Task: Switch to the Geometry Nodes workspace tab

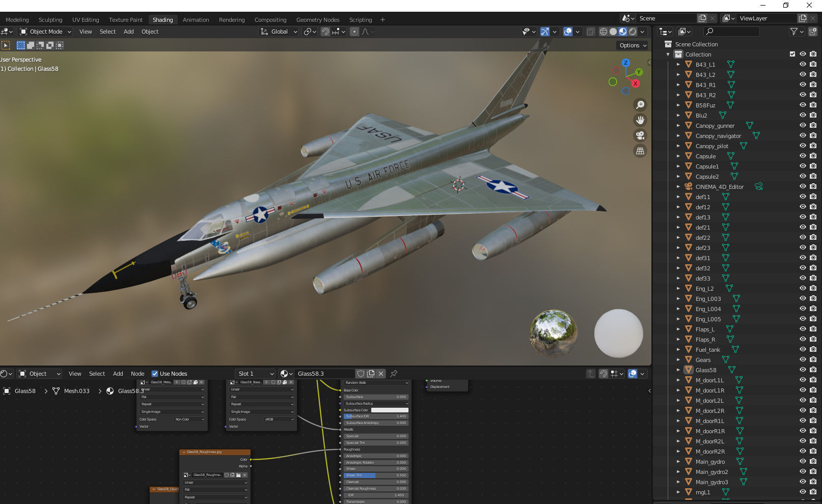Action: (318, 20)
